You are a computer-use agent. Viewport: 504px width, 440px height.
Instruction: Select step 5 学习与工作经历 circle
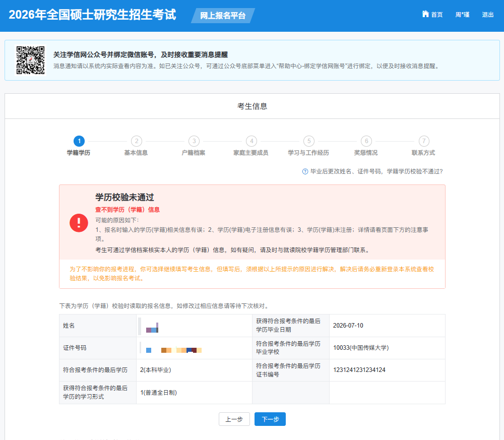coord(308,141)
